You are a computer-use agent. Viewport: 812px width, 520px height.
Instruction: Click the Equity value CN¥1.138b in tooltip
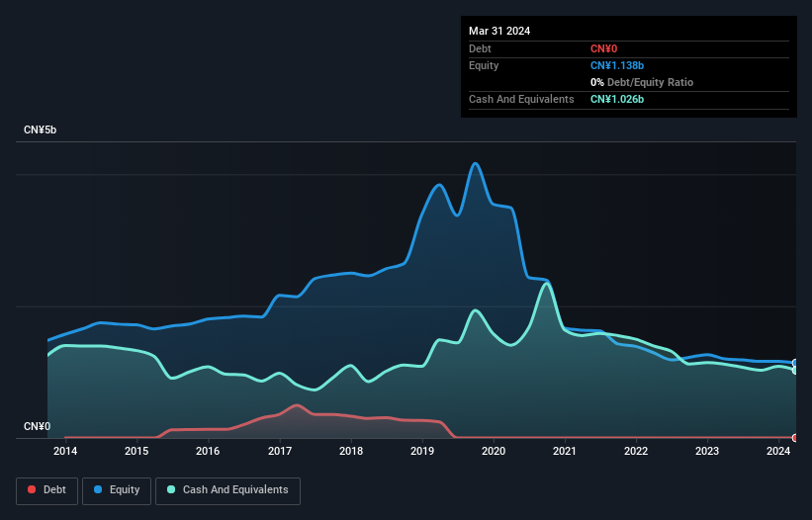pyautogui.click(x=617, y=65)
